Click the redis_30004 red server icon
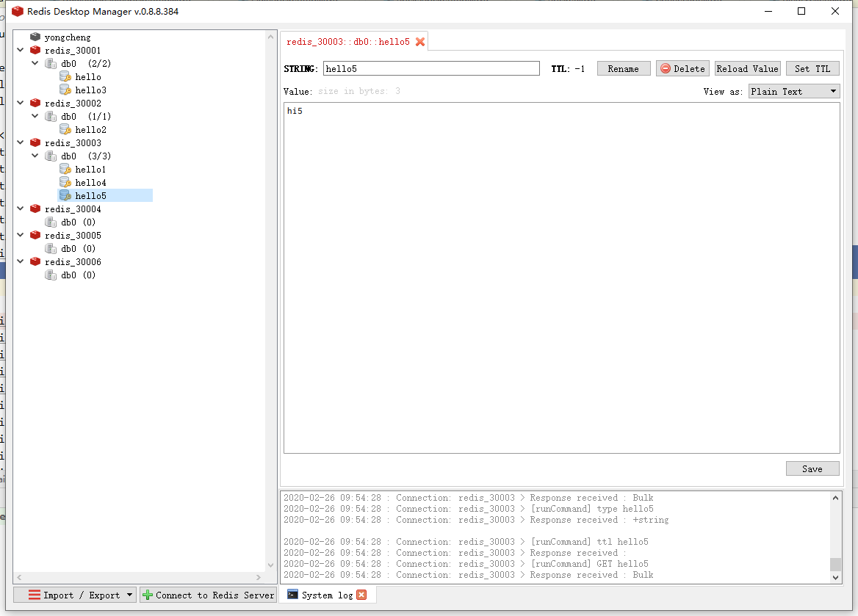 pyautogui.click(x=35, y=209)
